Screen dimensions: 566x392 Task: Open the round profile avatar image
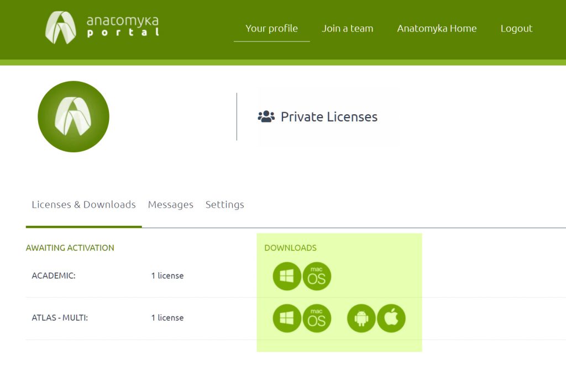[74, 116]
